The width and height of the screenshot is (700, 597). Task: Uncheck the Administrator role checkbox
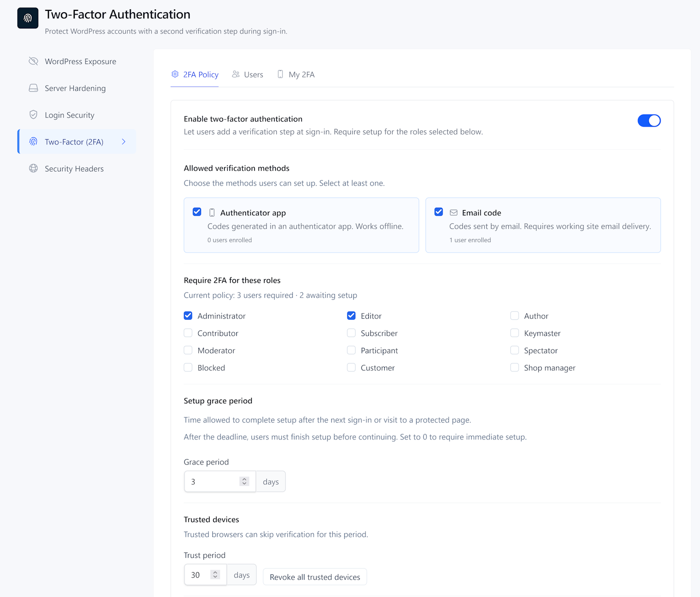point(188,315)
